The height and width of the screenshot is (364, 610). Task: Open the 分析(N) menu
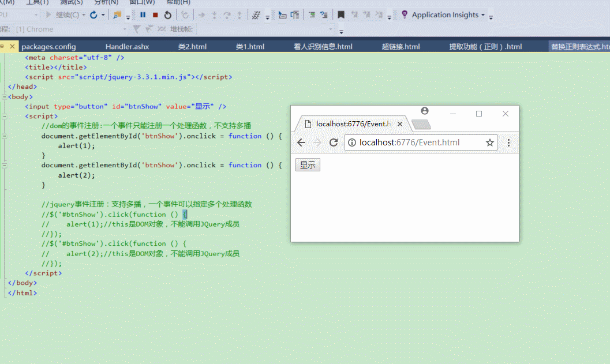tap(106, 2)
